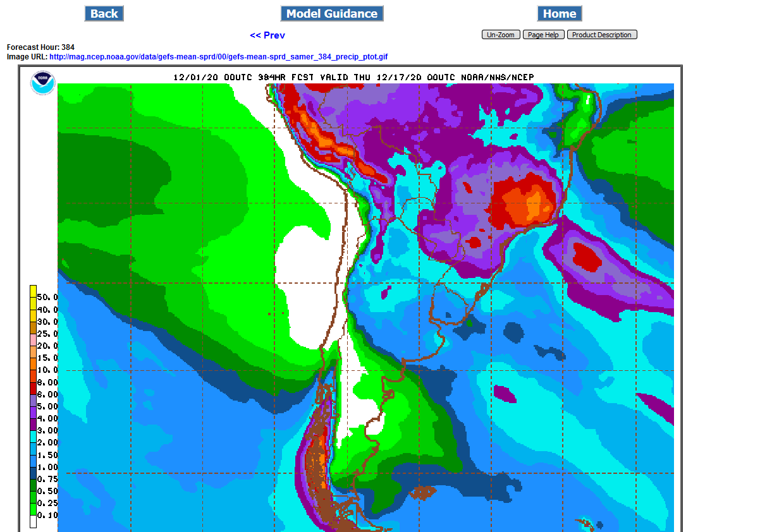Click the map's forecast valid-time title text
The image size is (760, 532).
pyautogui.click(x=353, y=77)
